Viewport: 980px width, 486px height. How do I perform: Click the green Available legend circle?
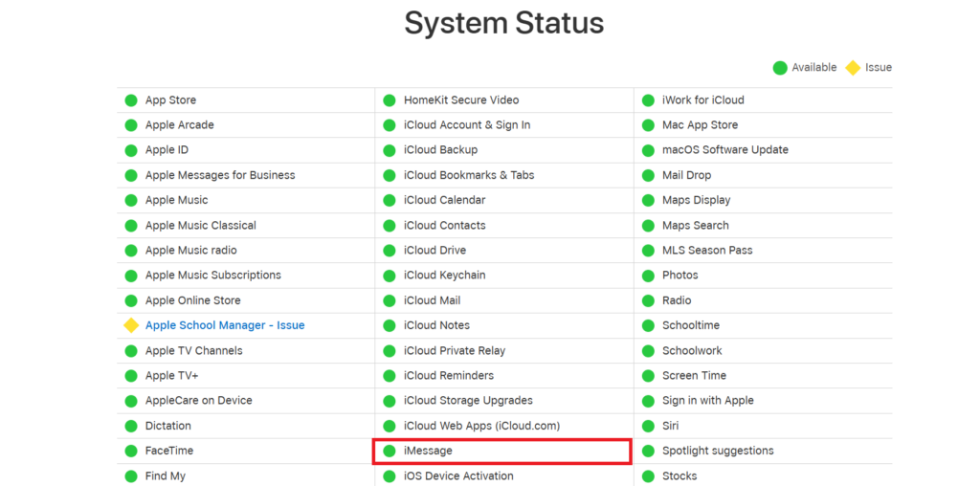pyautogui.click(x=779, y=68)
